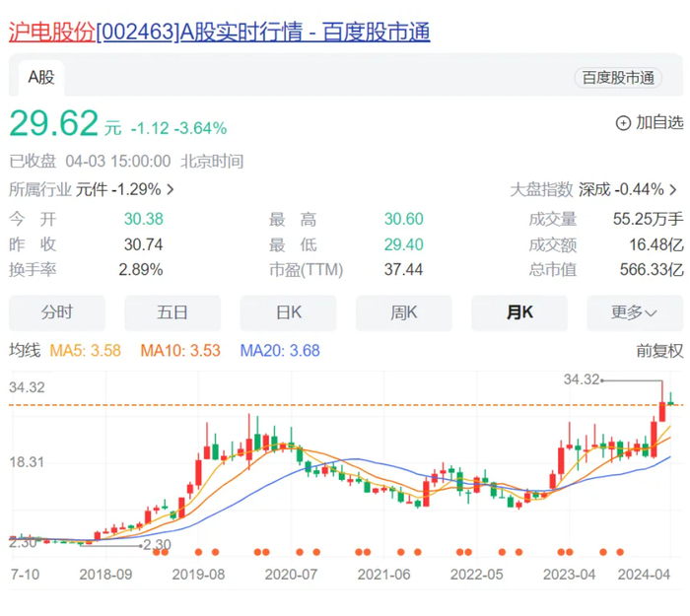This screenshot has width=690, height=616.
Task: Switch to the 五日 chart tab
Action: [x=172, y=312]
